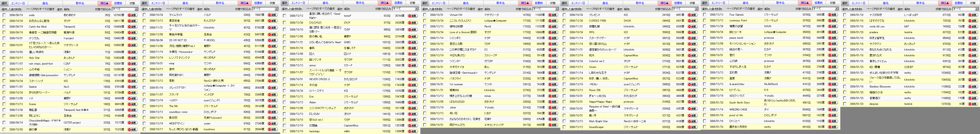The width and height of the screenshot is (980, 134).
Task: Tick the checkbox for Luminous Point
Action: point(705,20)
